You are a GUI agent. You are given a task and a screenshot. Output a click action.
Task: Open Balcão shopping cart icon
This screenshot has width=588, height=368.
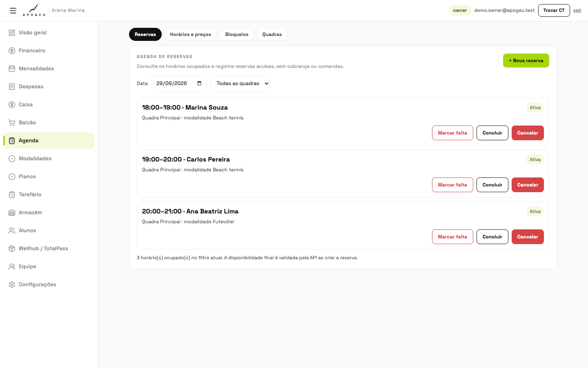pos(12,123)
